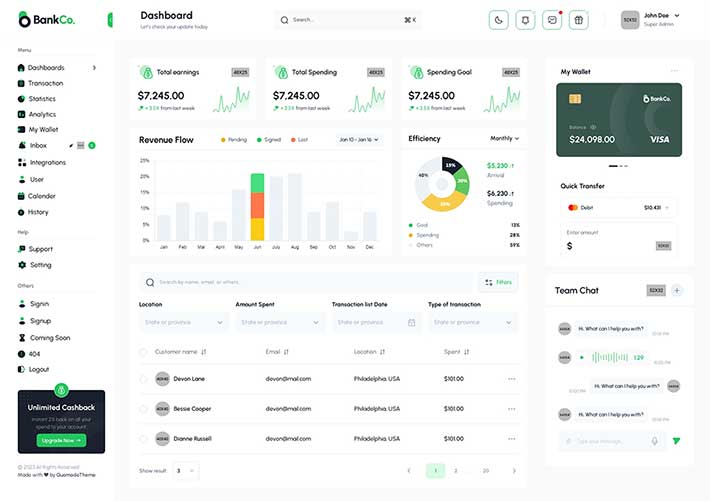Click the Filters button
Image resolution: width=710 pixels, height=501 pixels.
pos(498,282)
